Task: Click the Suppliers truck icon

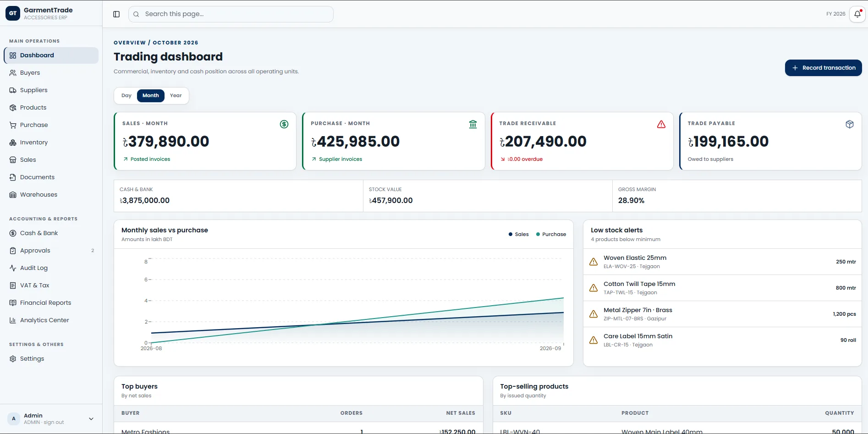Action: [13, 90]
